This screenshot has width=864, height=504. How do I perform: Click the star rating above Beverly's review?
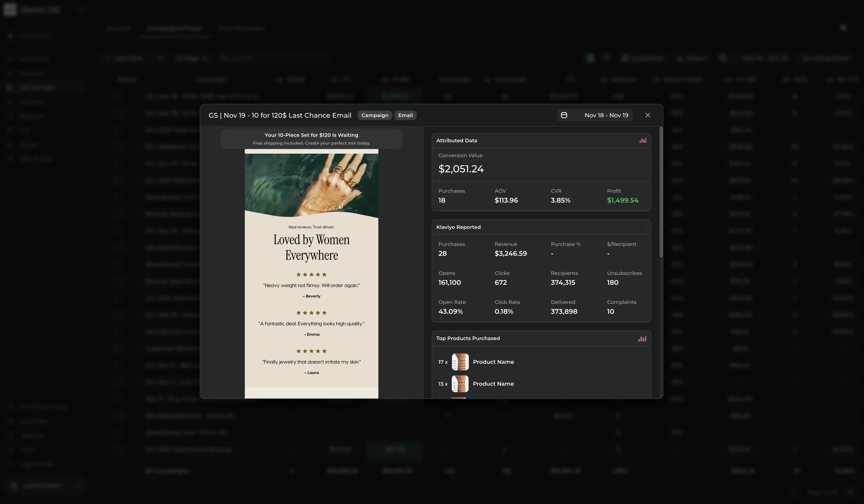[311, 274]
